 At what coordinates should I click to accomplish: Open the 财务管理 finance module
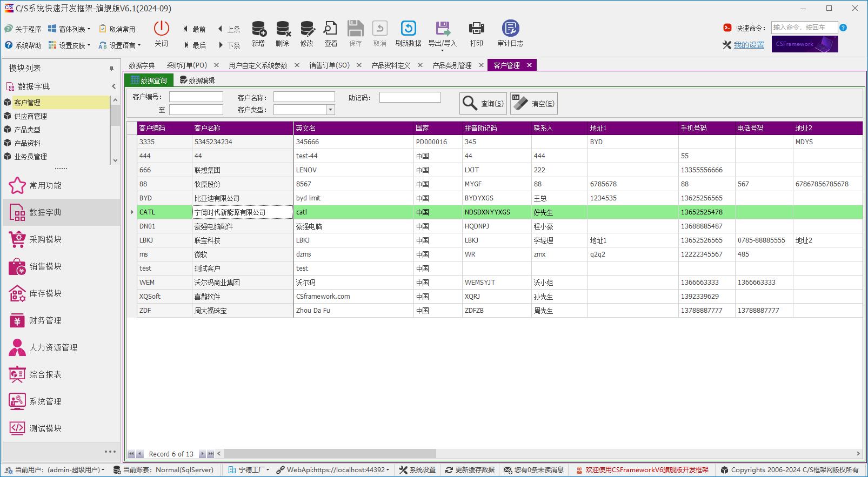tap(61, 320)
